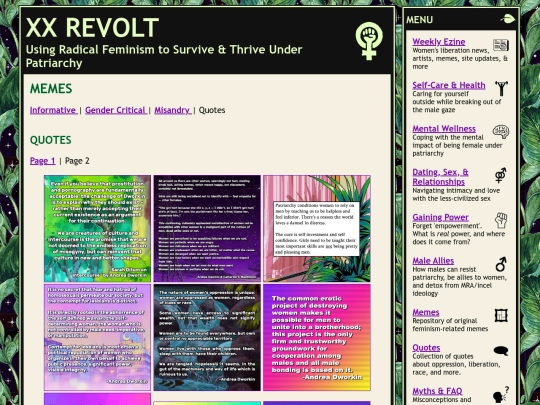Click 'Forget empowerment. What is real power' description

459,234
